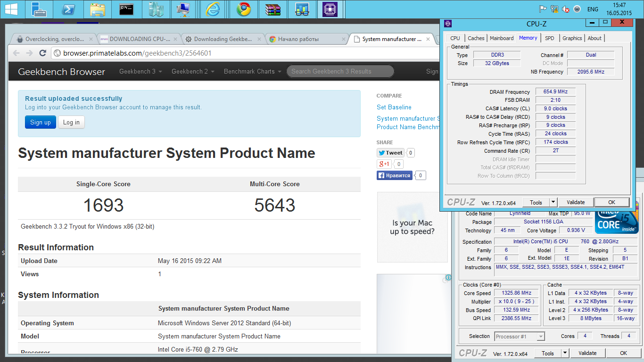Expand Tools dropdown arrow in front CPU-Z
The width and height of the screenshot is (644, 362).
(553, 202)
